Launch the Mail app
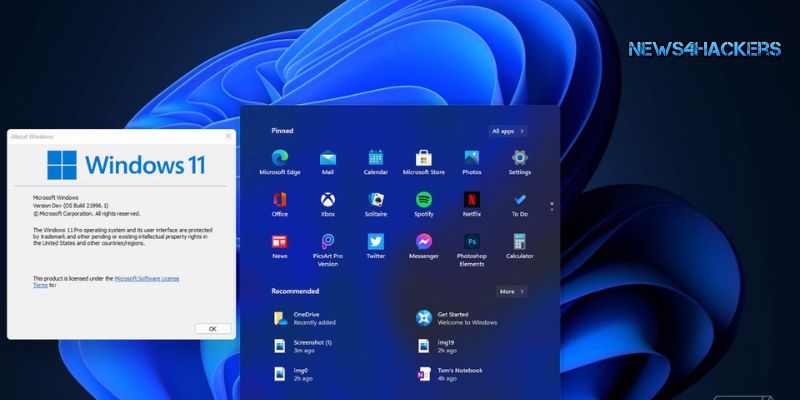The width and height of the screenshot is (800, 400). [x=327, y=158]
